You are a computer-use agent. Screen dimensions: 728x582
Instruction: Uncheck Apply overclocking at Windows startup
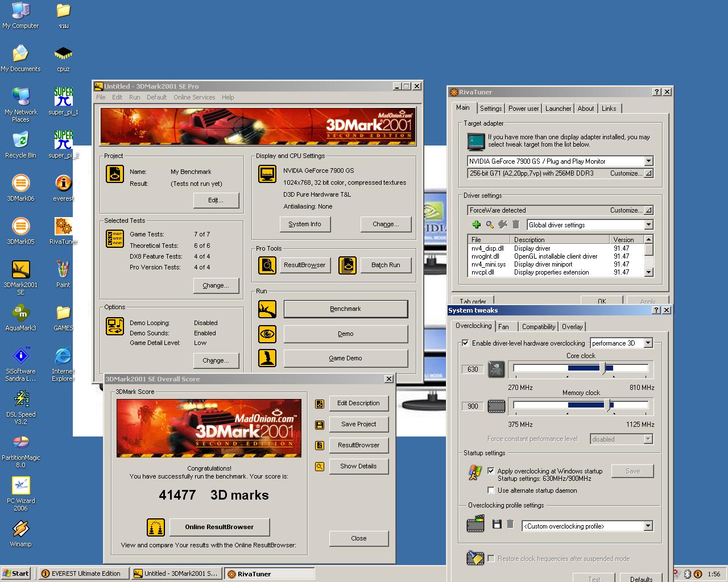point(491,471)
